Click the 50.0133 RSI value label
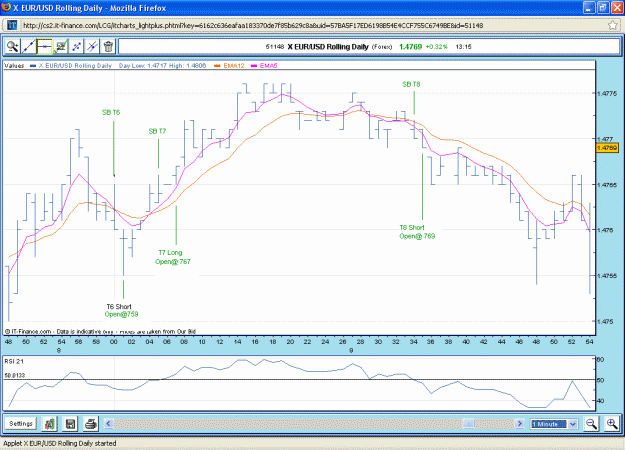625x450 pixels. coord(15,375)
